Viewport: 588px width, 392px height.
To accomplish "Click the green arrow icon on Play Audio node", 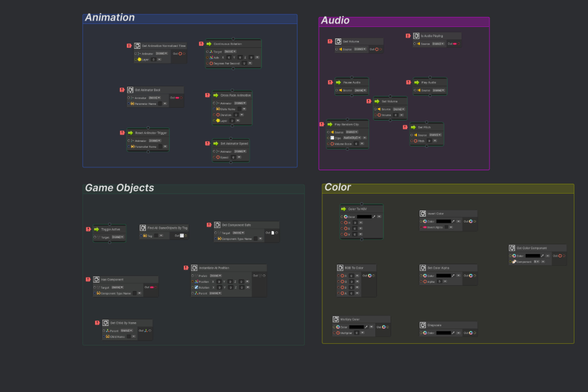I will click(x=417, y=82).
